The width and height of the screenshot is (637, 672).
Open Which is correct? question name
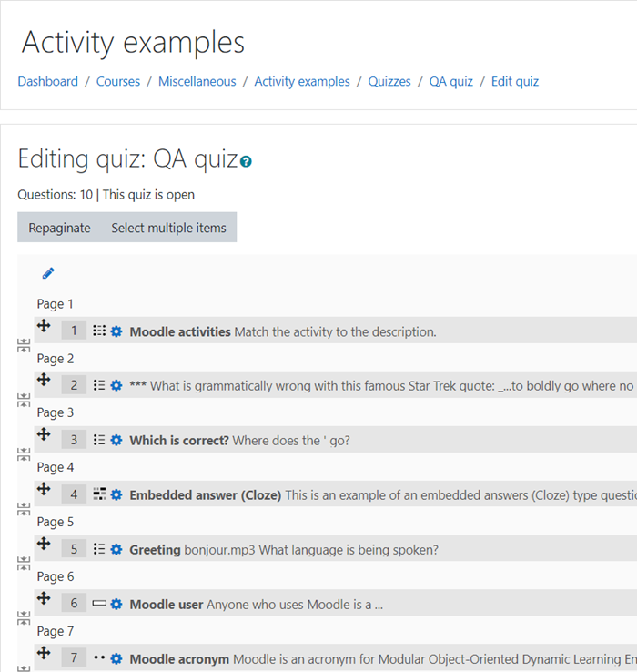tap(179, 441)
